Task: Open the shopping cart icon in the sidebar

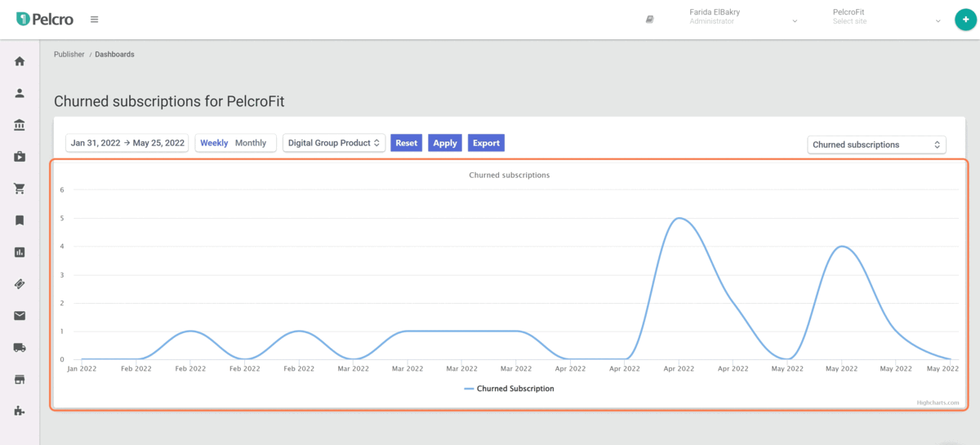Action: pyautogui.click(x=20, y=189)
